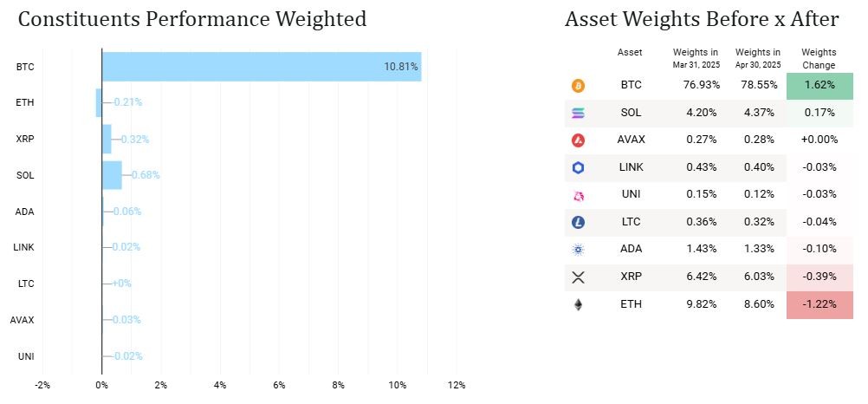The height and width of the screenshot is (404, 868).
Task: Click the Chainlink LINK hexagon icon
Action: click(x=578, y=167)
